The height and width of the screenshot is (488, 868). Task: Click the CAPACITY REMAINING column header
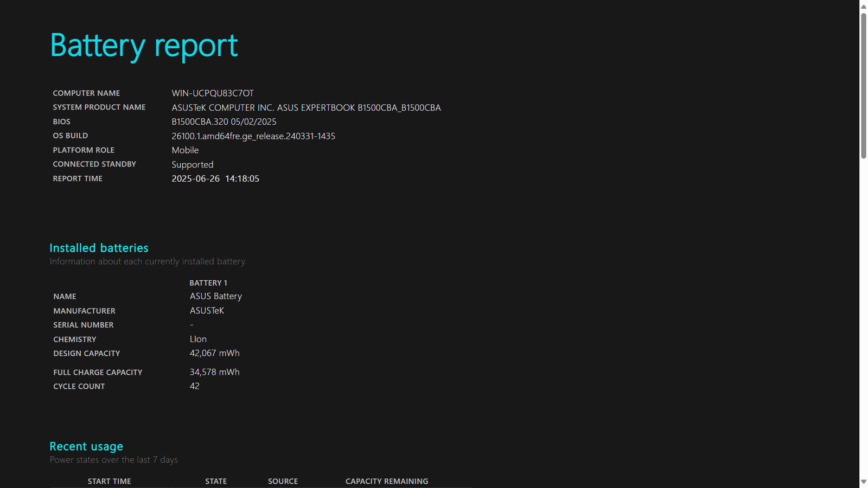click(387, 481)
